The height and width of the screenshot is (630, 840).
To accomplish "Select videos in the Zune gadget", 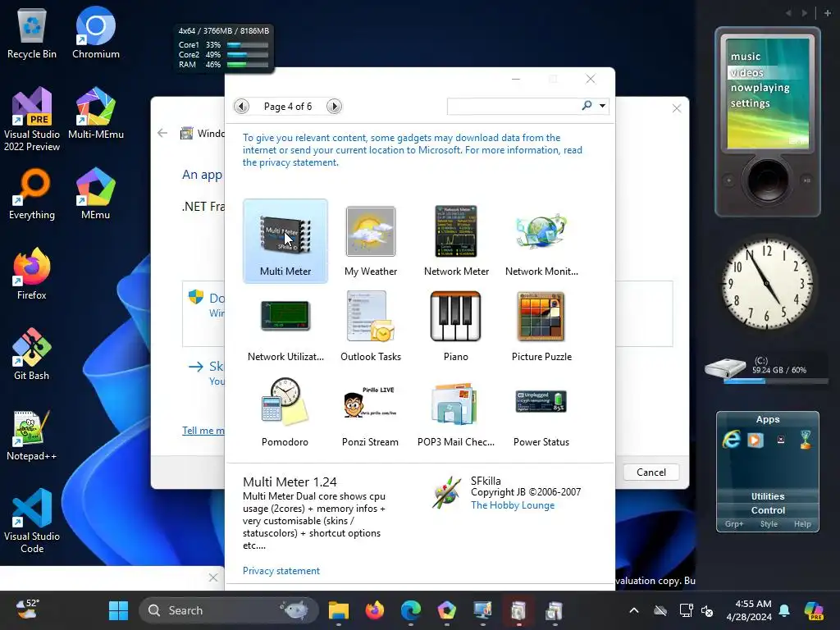I will tap(746, 72).
